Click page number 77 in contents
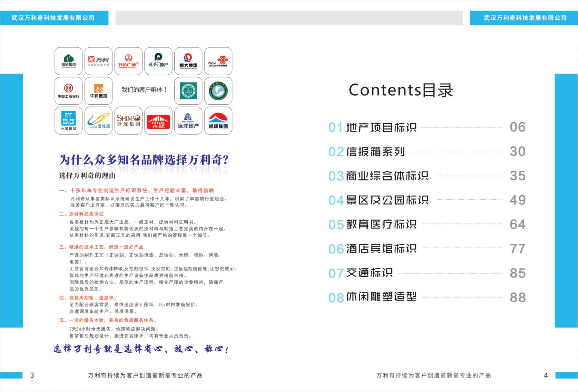Screen dimensions: 578x392 [517, 249]
